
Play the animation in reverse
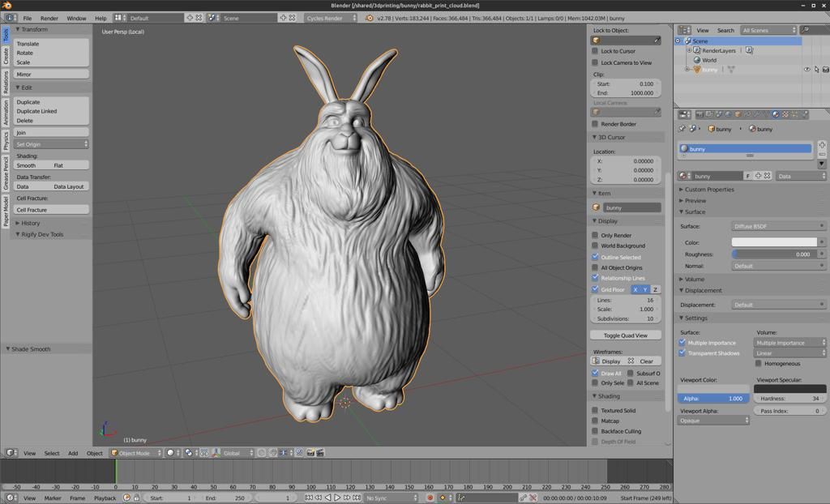pos(327,498)
